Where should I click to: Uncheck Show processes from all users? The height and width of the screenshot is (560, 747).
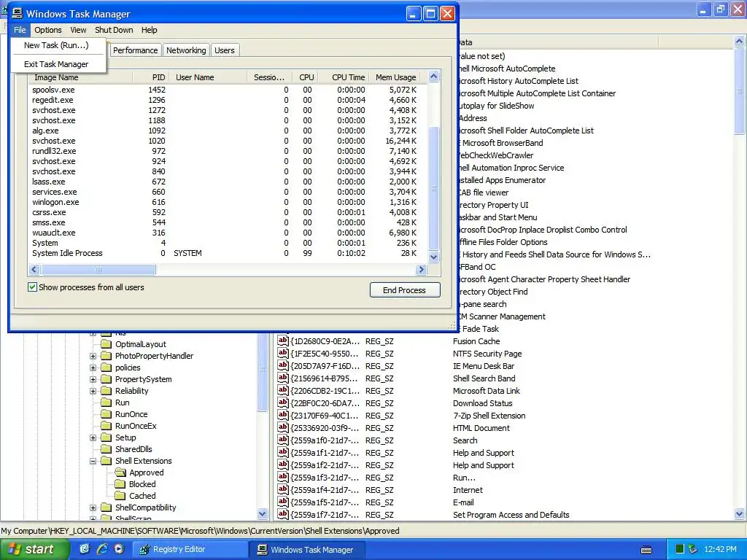click(32, 287)
